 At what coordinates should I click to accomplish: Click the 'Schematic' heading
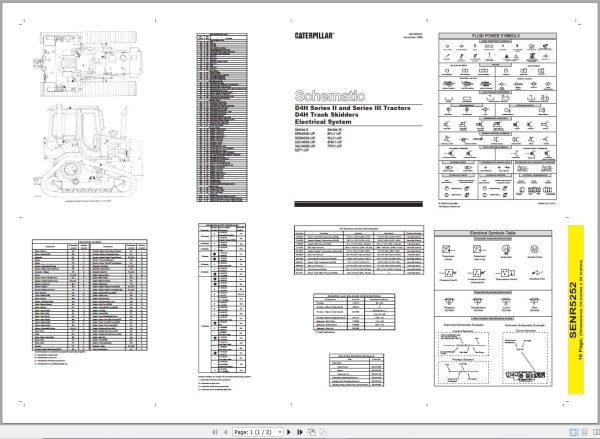click(x=329, y=96)
